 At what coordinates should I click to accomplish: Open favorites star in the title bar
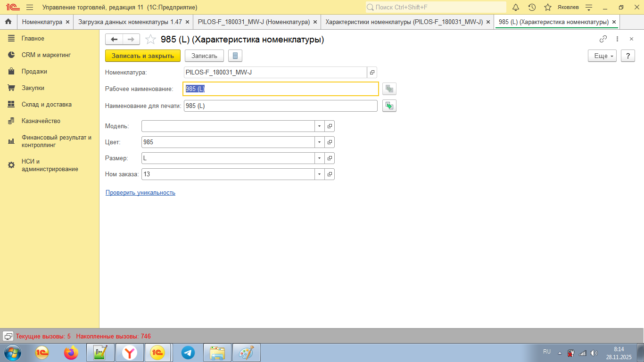tap(548, 8)
